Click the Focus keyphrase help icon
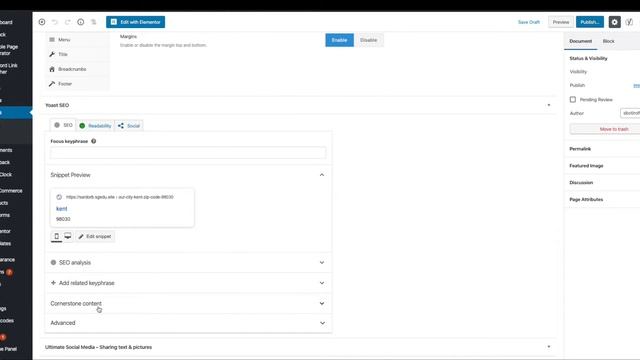The height and width of the screenshot is (360, 640). 93,141
